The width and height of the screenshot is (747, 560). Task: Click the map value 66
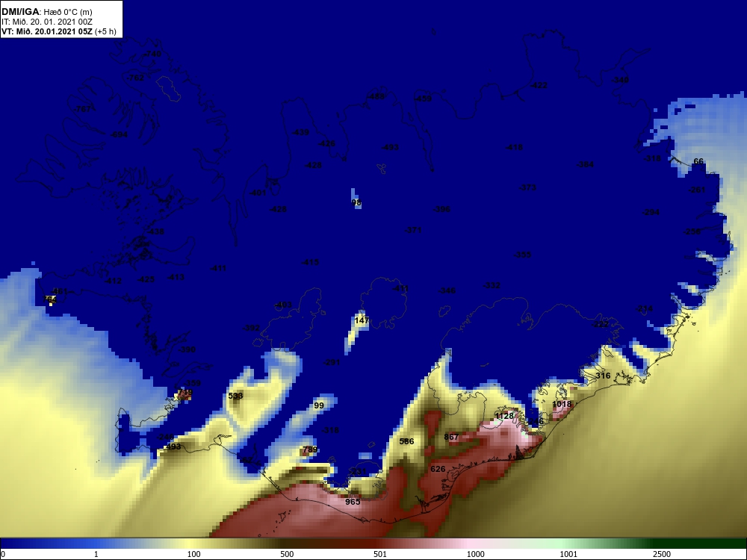tap(698, 161)
